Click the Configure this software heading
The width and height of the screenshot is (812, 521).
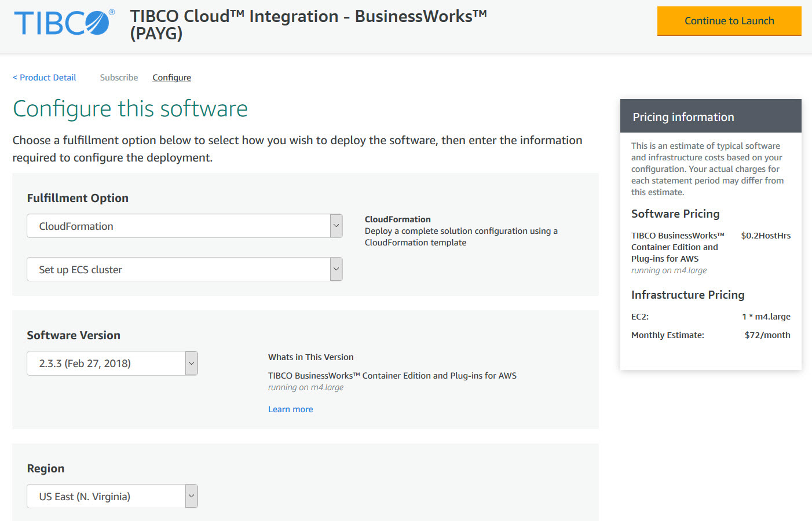tap(130, 109)
